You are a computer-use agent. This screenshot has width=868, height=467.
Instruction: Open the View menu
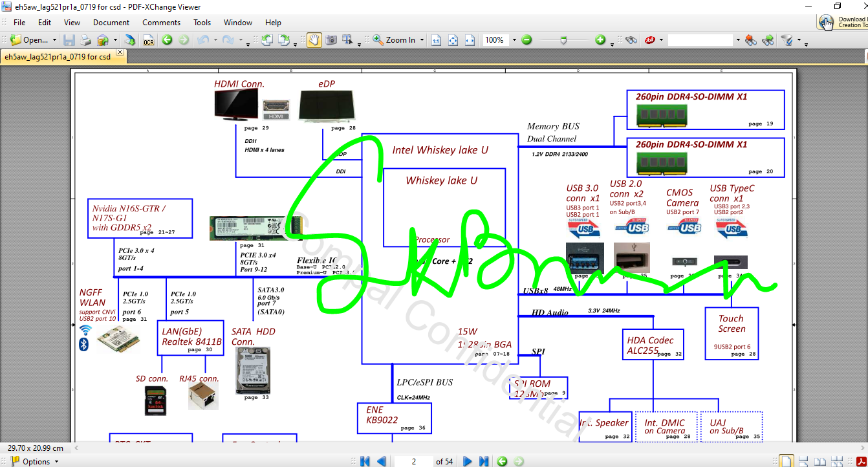pyautogui.click(x=72, y=22)
